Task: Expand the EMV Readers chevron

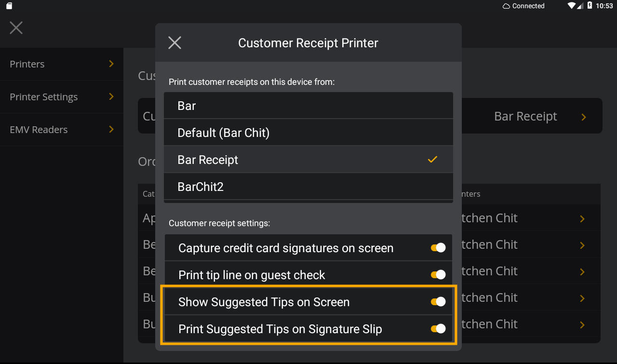Action: (x=111, y=129)
